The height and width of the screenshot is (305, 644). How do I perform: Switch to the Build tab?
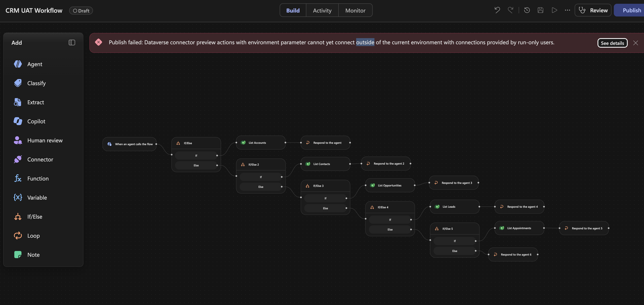(x=293, y=10)
